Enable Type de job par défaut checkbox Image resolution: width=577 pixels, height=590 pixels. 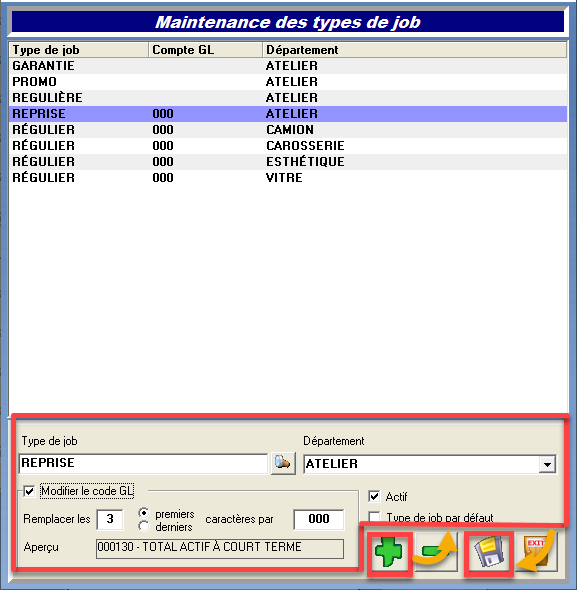[x=374, y=517]
